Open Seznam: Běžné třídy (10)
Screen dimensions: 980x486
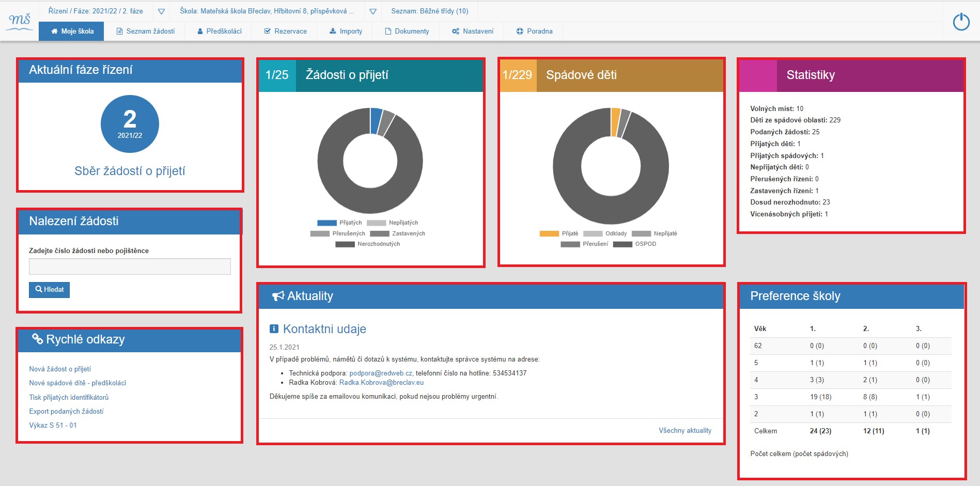click(430, 11)
